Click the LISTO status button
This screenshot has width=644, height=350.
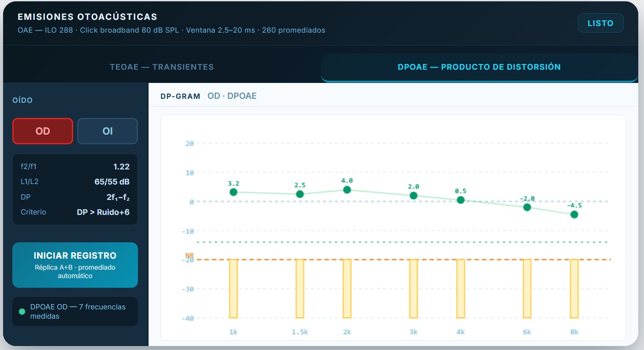600,23
